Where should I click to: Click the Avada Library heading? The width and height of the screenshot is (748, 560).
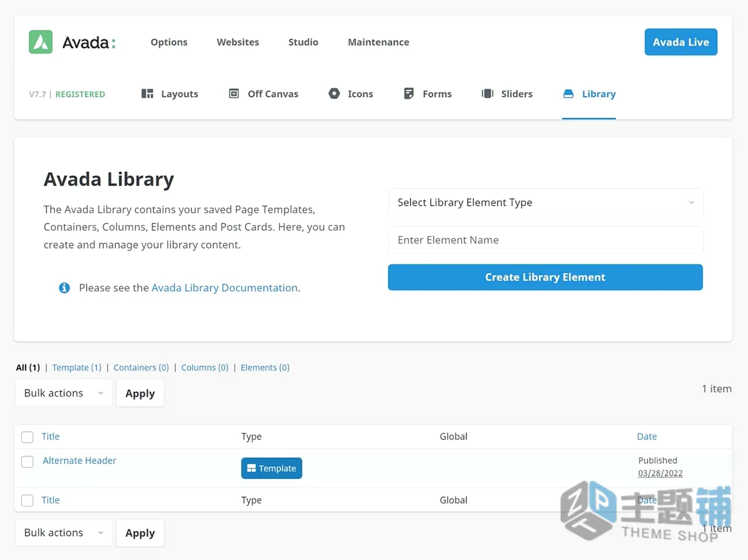(109, 179)
